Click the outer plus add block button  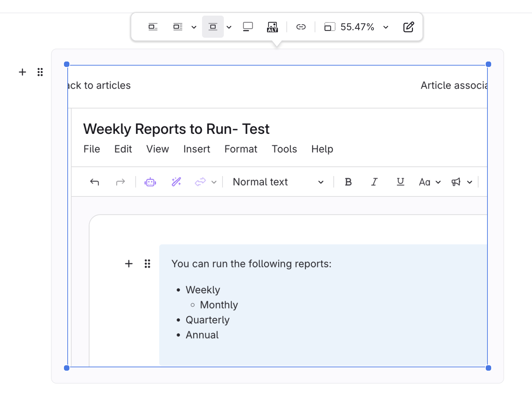point(22,72)
